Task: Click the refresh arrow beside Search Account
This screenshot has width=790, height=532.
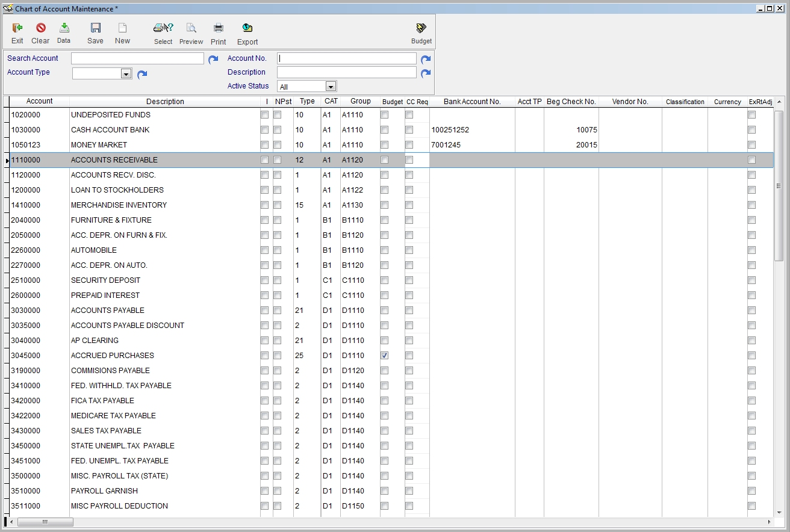Action: point(213,59)
